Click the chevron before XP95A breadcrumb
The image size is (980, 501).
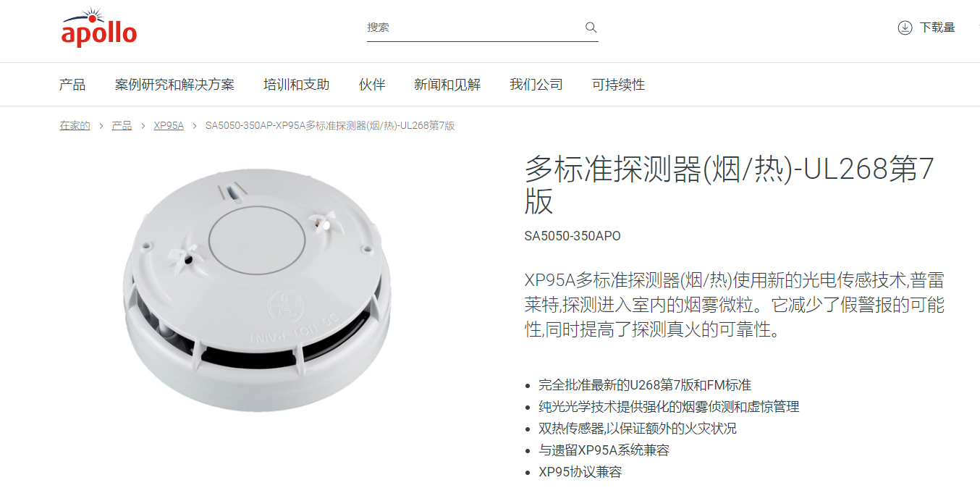[x=143, y=126]
